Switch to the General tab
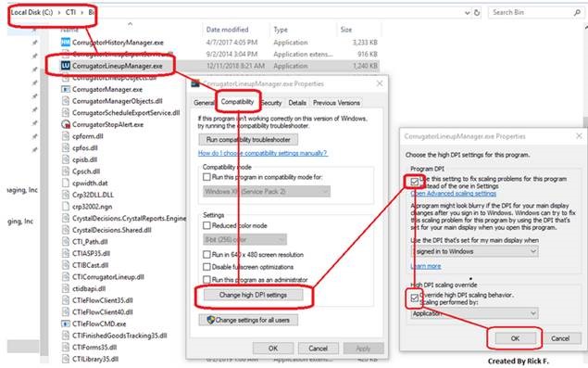Viewport: 588px width, 368px height. [204, 103]
